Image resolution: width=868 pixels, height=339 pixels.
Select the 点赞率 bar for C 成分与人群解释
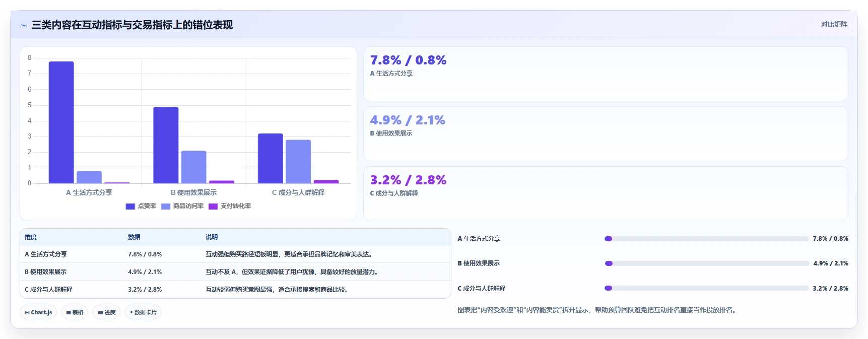[271, 158]
